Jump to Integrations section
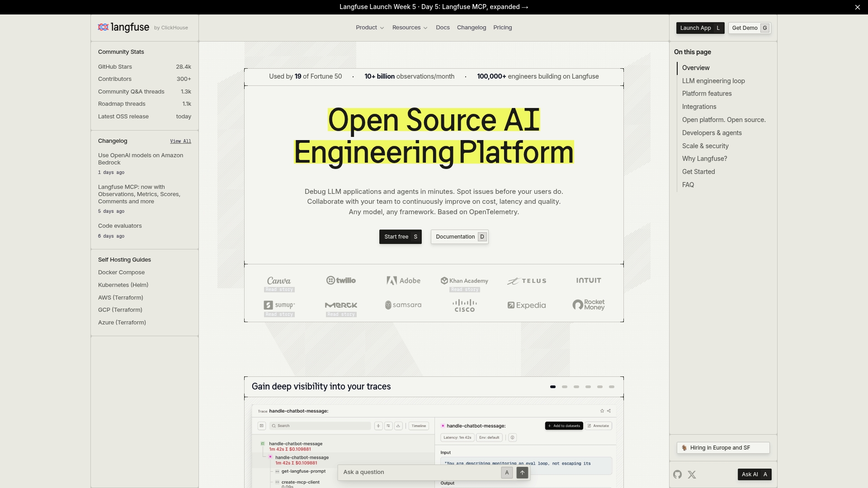The height and width of the screenshot is (488, 868). (x=699, y=107)
